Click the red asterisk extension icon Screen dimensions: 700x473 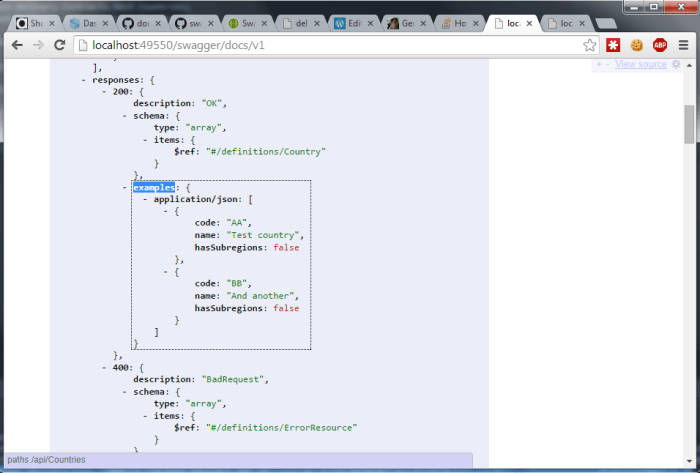click(612, 45)
